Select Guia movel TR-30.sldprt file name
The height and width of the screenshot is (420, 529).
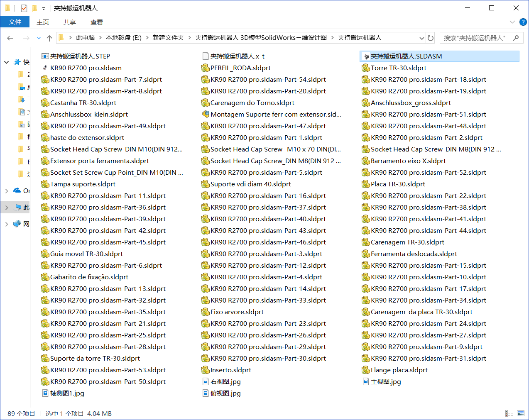tap(86, 254)
